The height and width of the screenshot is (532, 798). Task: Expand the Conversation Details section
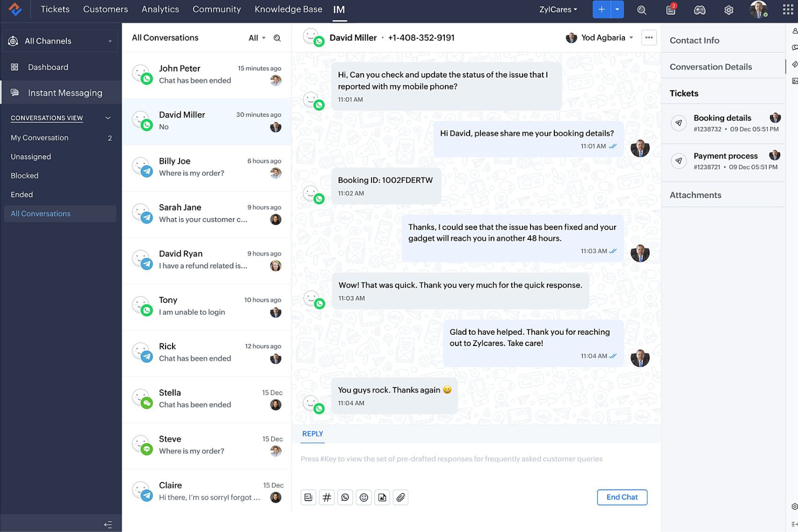pyautogui.click(x=723, y=67)
